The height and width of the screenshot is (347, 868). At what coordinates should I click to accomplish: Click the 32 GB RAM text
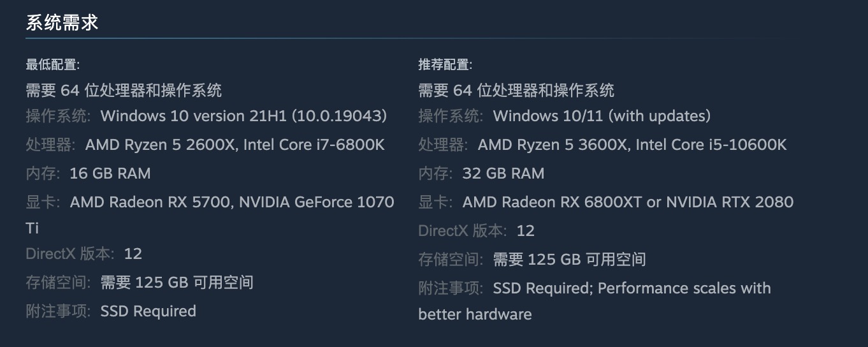(x=503, y=173)
